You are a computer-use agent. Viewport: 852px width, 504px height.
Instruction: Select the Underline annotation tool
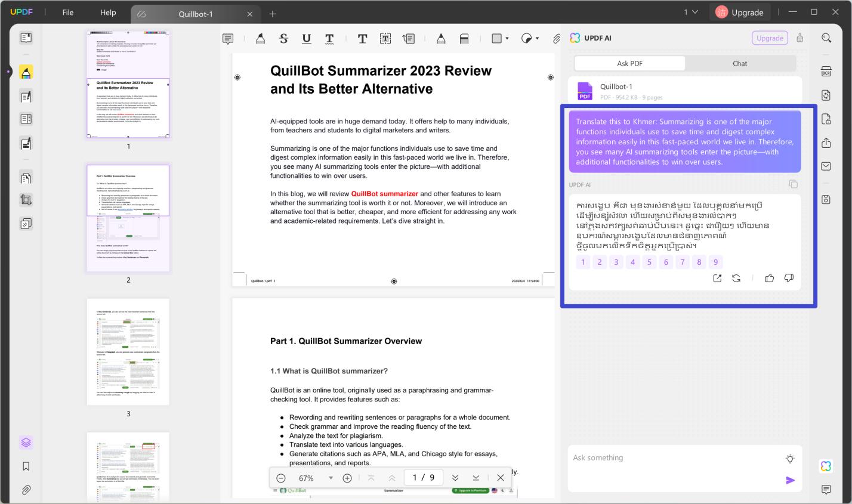[x=307, y=39]
